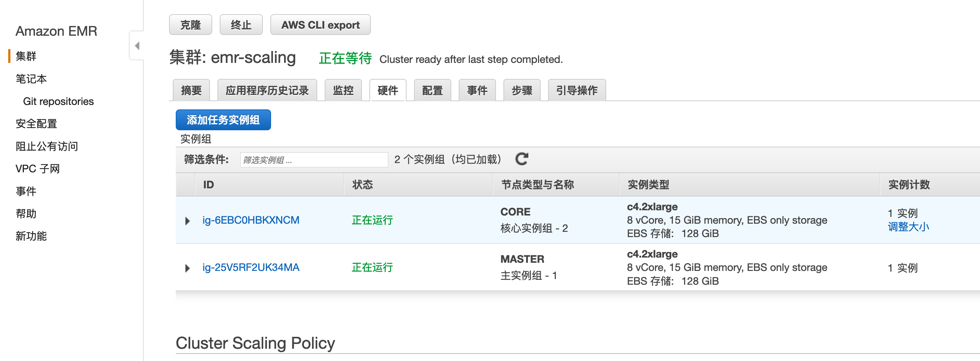Image resolution: width=980 pixels, height=361 pixels.
Task: Open VPC 子网 in the sidebar
Action: 37,169
